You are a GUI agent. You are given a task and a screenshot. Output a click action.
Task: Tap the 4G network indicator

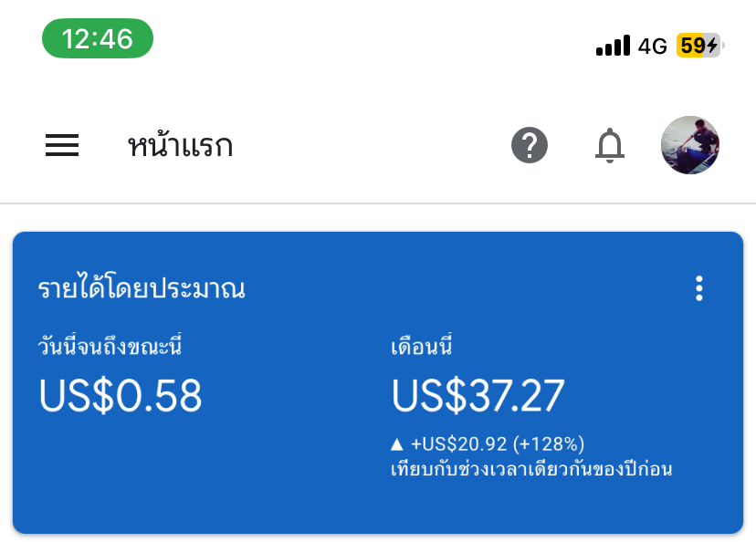click(x=653, y=46)
